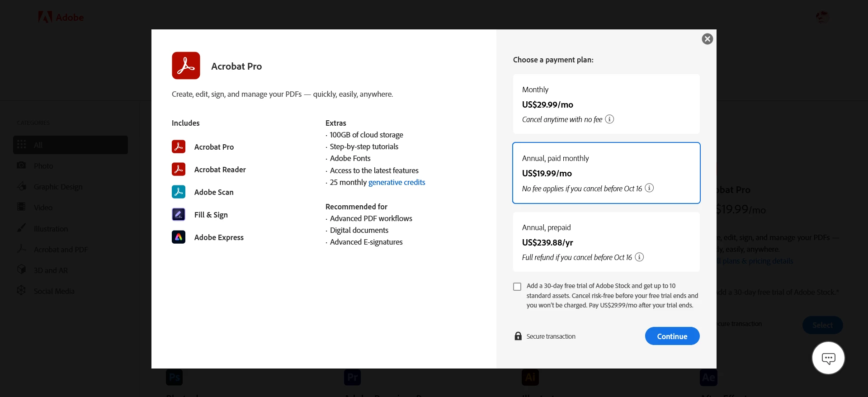Select the 3D and AR category label
The image size is (868, 397).
[x=51, y=270]
